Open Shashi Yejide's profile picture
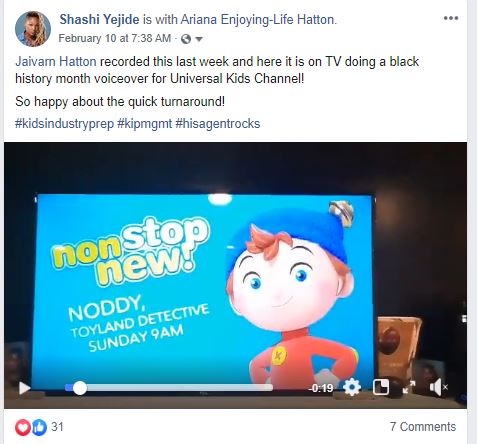Viewport: 477px width, 444px height. (33, 29)
